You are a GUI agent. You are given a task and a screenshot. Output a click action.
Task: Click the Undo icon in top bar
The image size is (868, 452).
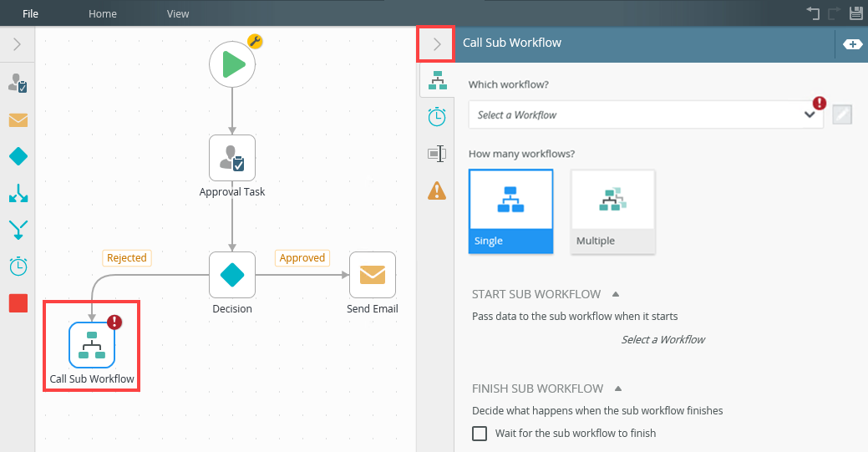click(x=813, y=13)
